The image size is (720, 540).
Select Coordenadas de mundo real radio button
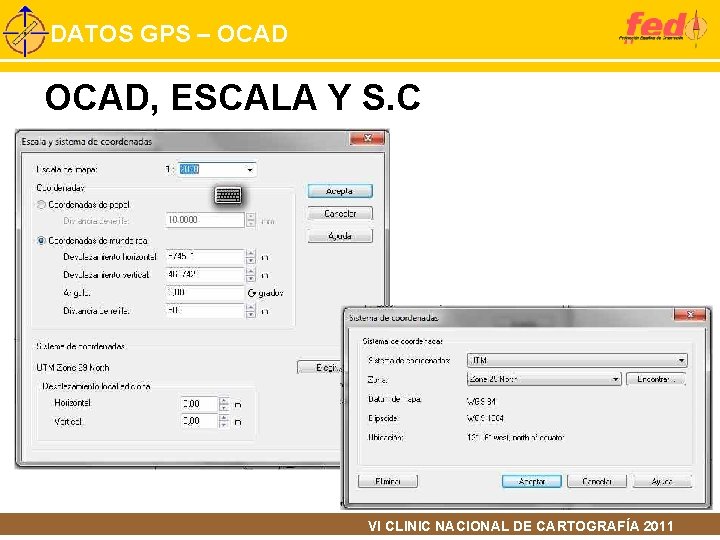tap(41, 241)
